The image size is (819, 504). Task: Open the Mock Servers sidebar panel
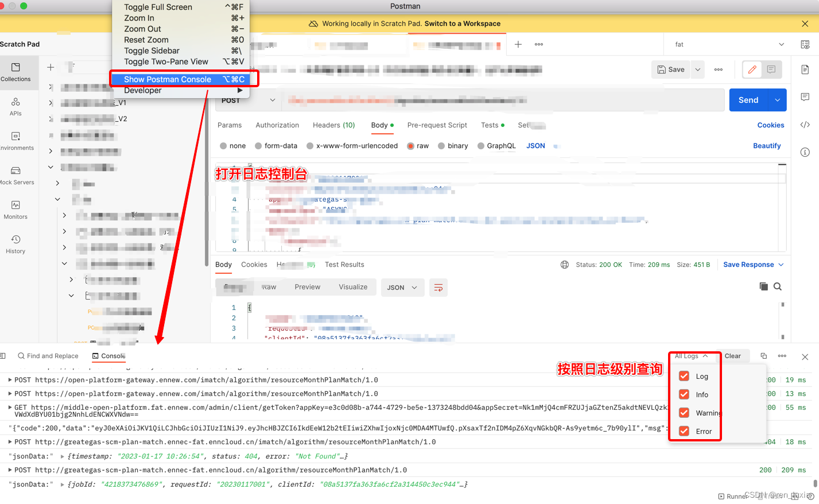pyautogui.click(x=15, y=176)
